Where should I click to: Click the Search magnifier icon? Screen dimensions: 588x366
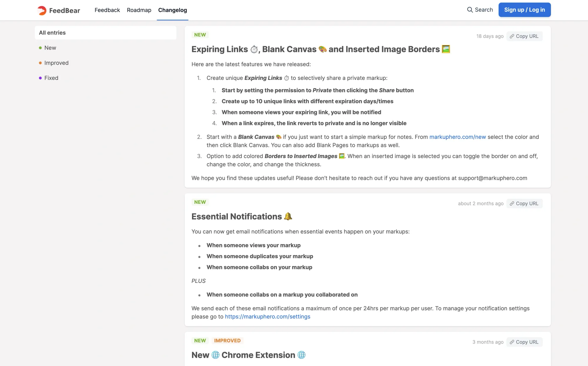click(x=470, y=10)
